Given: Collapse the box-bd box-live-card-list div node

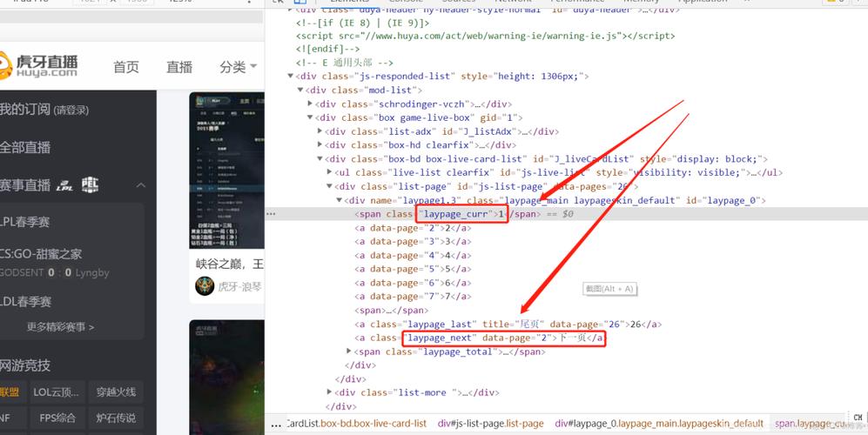Looking at the screenshot, I should pos(320,159).
